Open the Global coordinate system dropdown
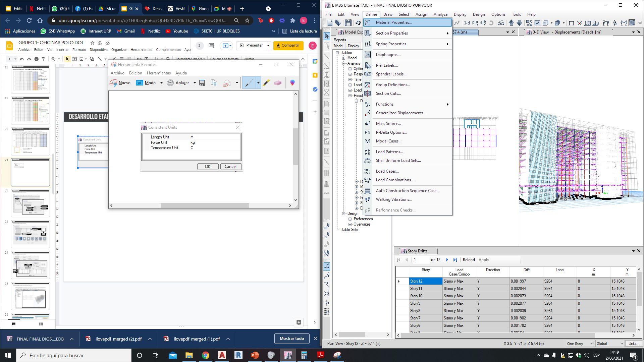Viewport: 644px width, 362px height. [610, 344]
